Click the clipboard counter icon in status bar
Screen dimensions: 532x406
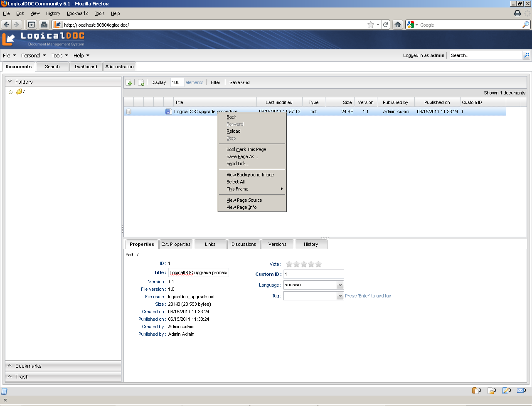pos(475,390)
